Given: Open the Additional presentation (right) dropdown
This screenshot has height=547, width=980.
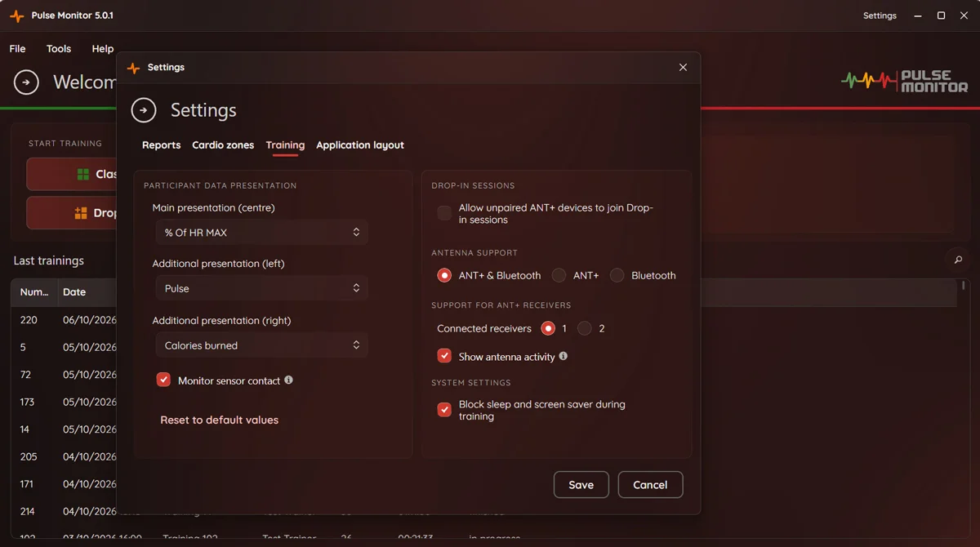Looking at the screenshot, I should (261, 345).
